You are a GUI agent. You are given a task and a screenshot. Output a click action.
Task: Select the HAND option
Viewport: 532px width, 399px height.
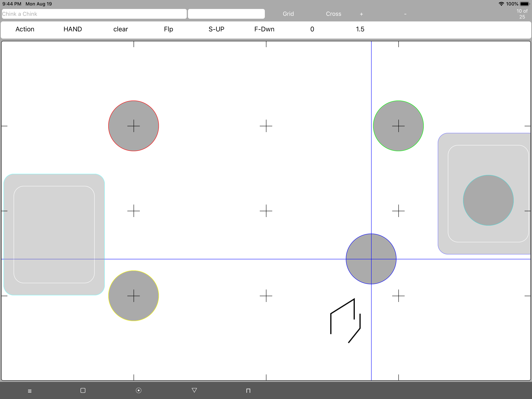click(73, 29)
